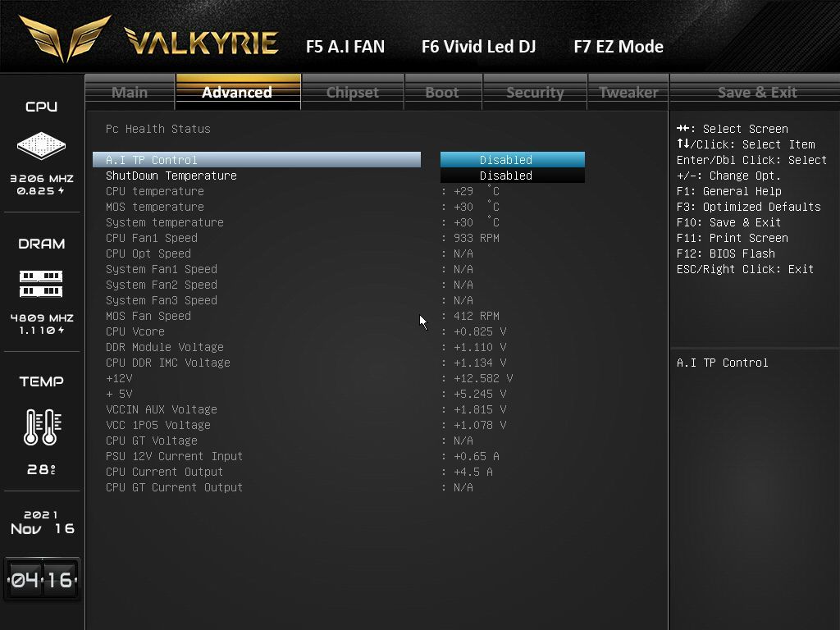Click the F12: BIOS Flash help line
This screenshot has height=630, width=840.
click(x=725, y=253)
